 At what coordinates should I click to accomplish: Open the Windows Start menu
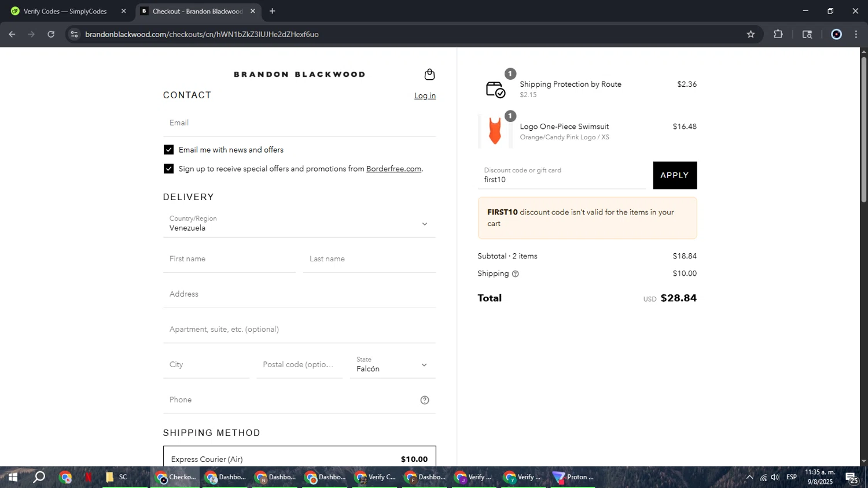[13, 477]
